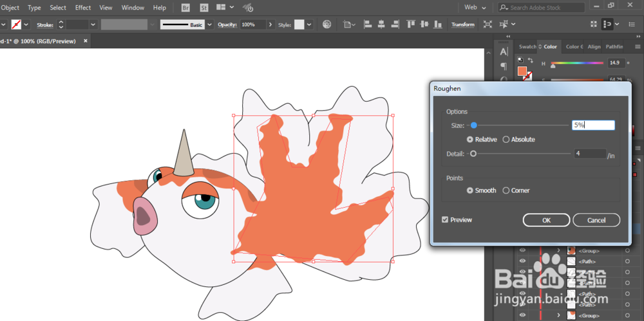The height and width of the screenshot is (321, 644).
Task: Click the Align To selection icon
Action: [348, 24]
